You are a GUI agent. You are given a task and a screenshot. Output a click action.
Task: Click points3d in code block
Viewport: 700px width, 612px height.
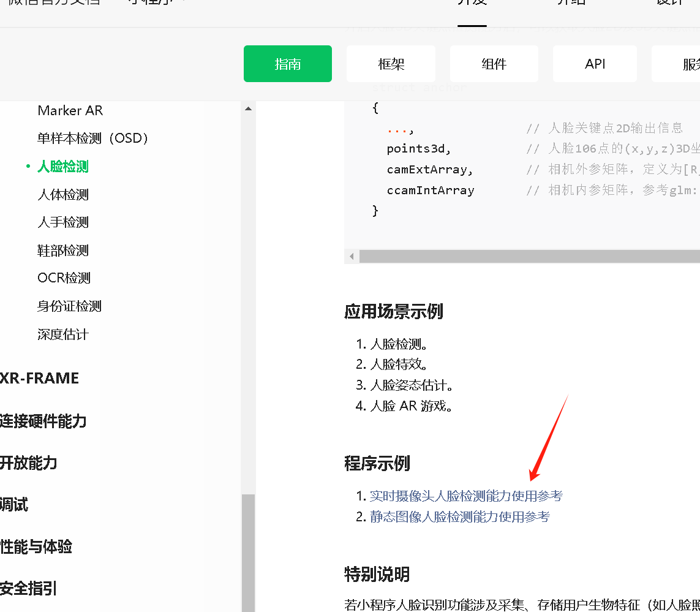coord(419,149)
